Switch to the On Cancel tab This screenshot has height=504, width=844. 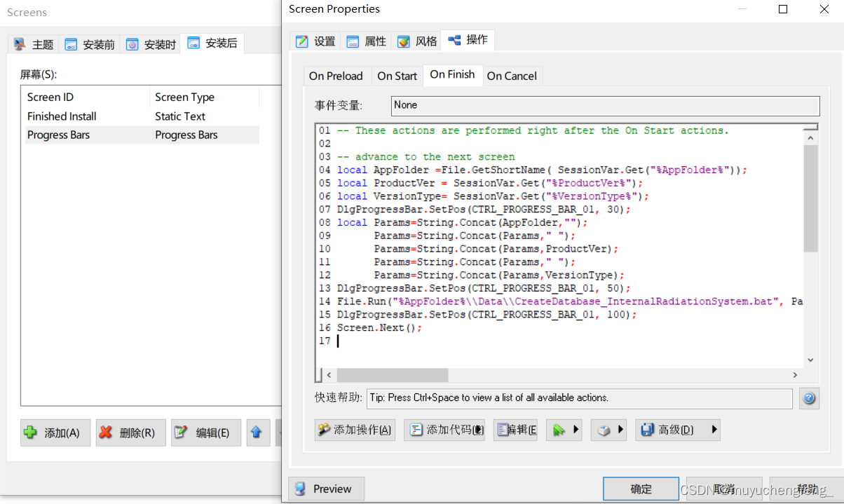(x=512, y=75)
